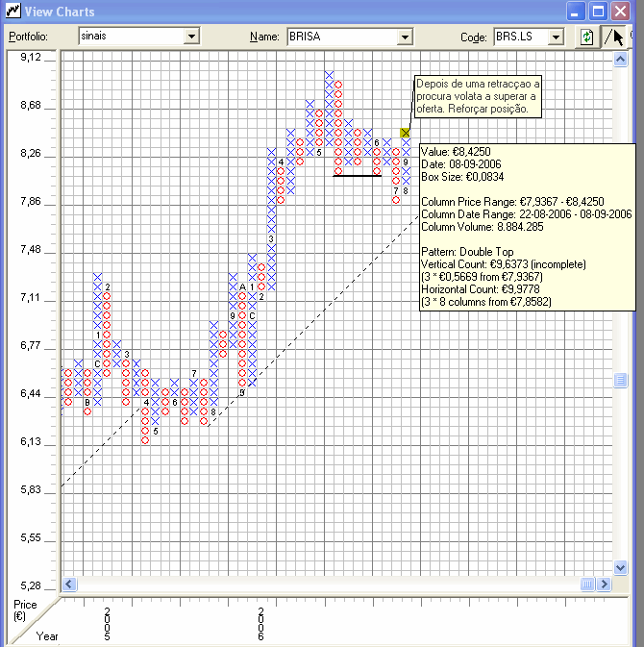644x647 pixels.
Task: Click the Portfolio field showing sinais
Action: [139, 37]
